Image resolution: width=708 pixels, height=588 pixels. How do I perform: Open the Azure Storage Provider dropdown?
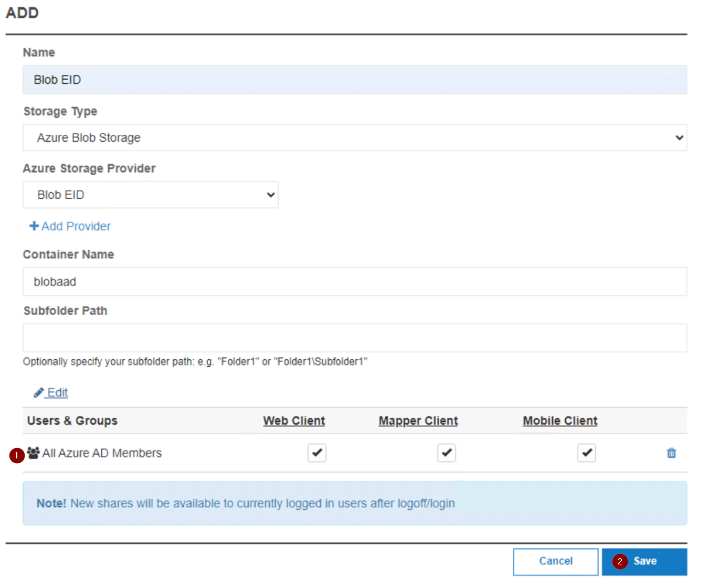(150, 195)
